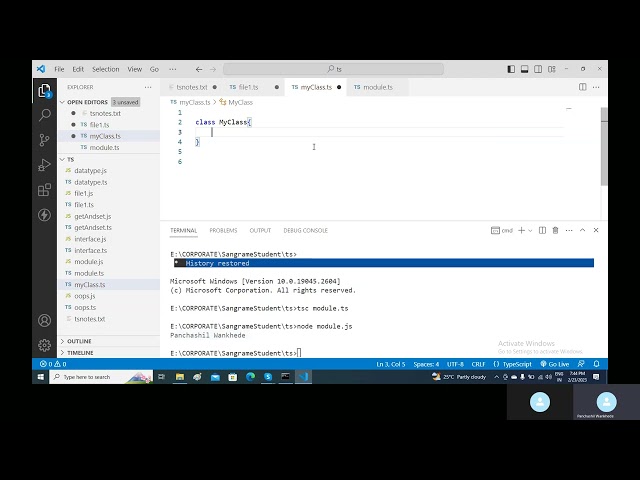Click the editor vertical scrollbar

[x=604, y=146]
